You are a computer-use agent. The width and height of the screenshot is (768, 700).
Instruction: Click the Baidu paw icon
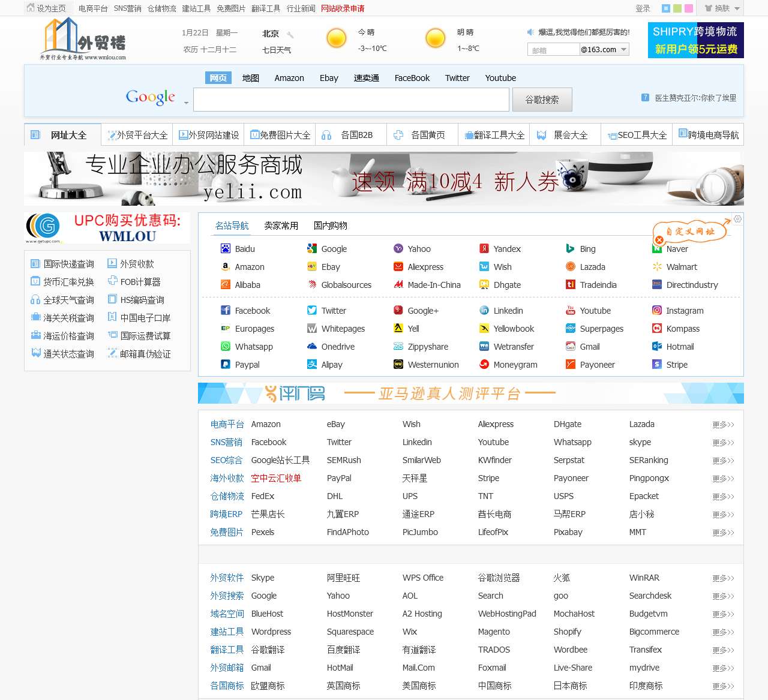coord(226,248)
